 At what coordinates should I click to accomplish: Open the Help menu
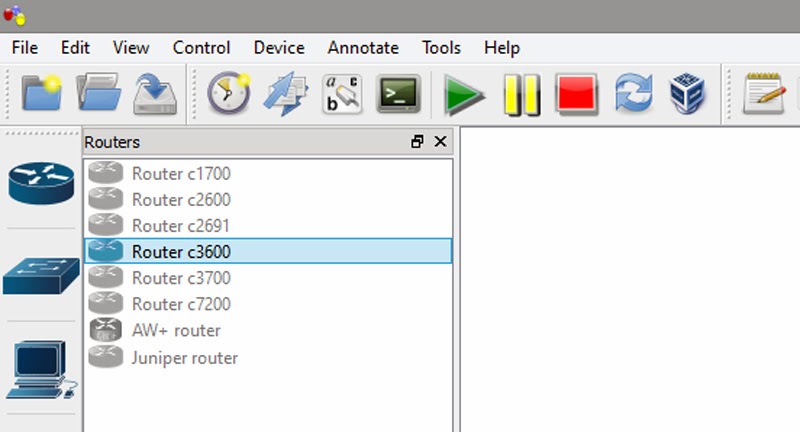502,47
